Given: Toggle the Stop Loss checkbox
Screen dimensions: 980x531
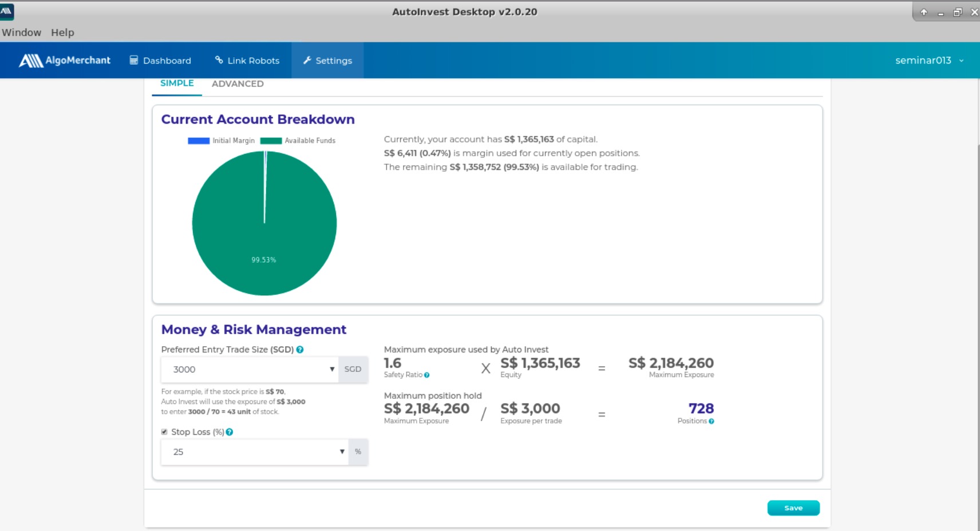Looking at the screenshot, I should point(164,432).
